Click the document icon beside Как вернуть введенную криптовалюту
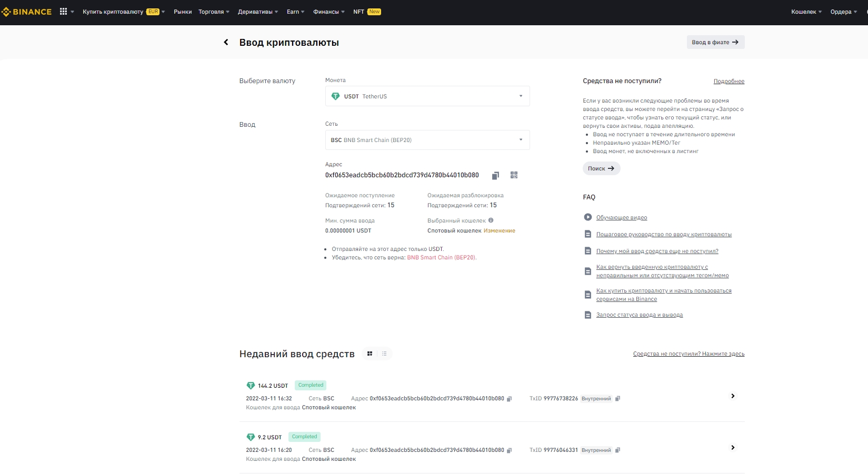The image size is (868, 474). [588, 271]
